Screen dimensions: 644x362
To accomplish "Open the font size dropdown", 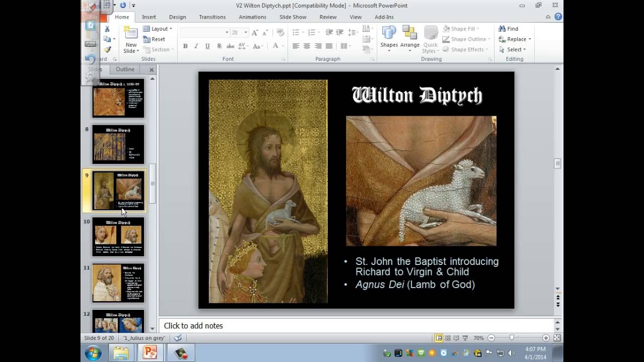I will tap(246, 32).
